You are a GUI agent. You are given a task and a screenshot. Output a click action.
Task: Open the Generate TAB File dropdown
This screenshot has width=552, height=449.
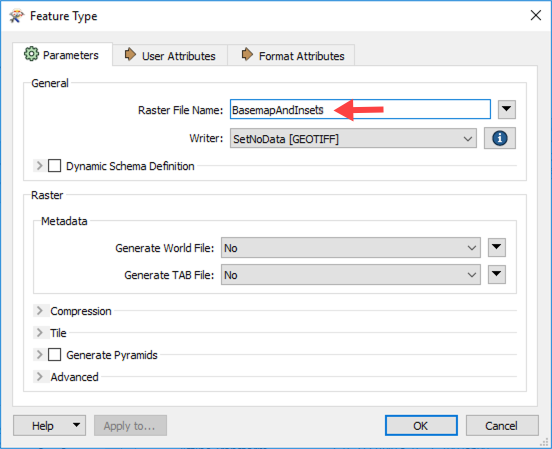click(x=351, y=275)
